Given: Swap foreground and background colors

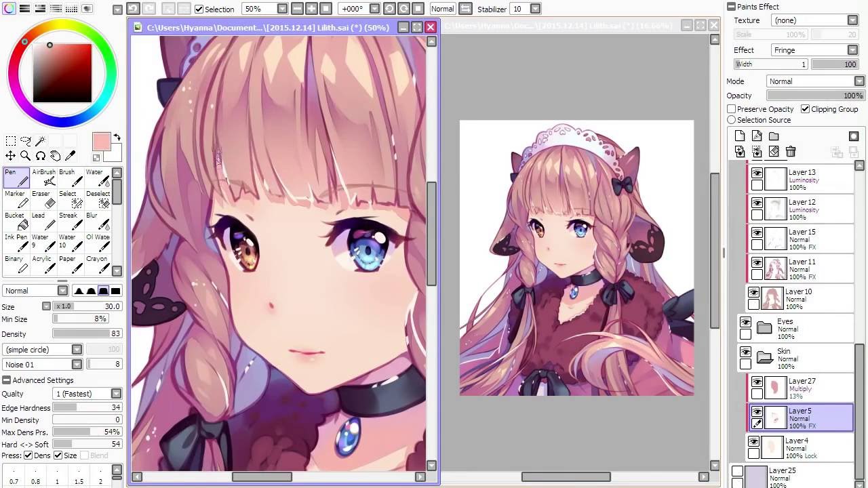Looking at the screenshot, I should pos(117,138).
